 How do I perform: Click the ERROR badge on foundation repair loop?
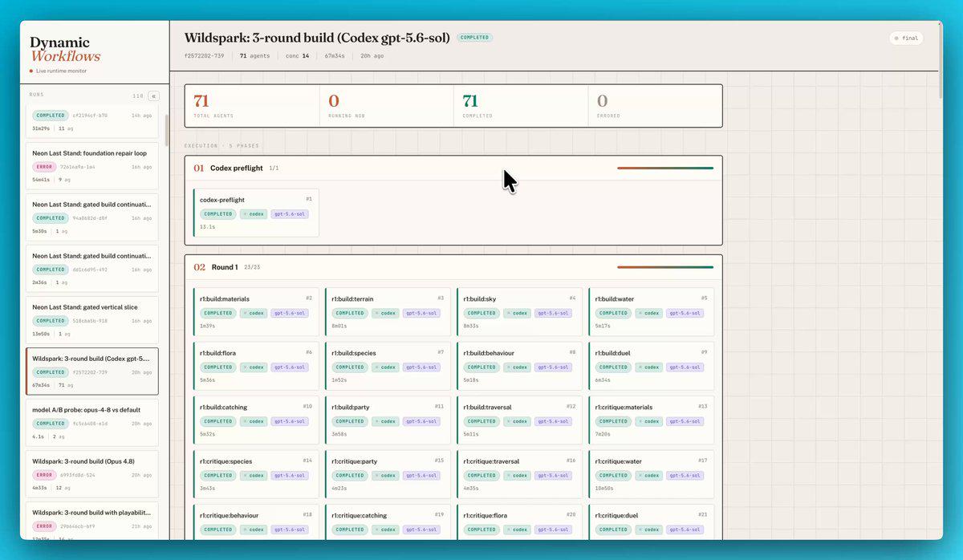coord(43,167)
